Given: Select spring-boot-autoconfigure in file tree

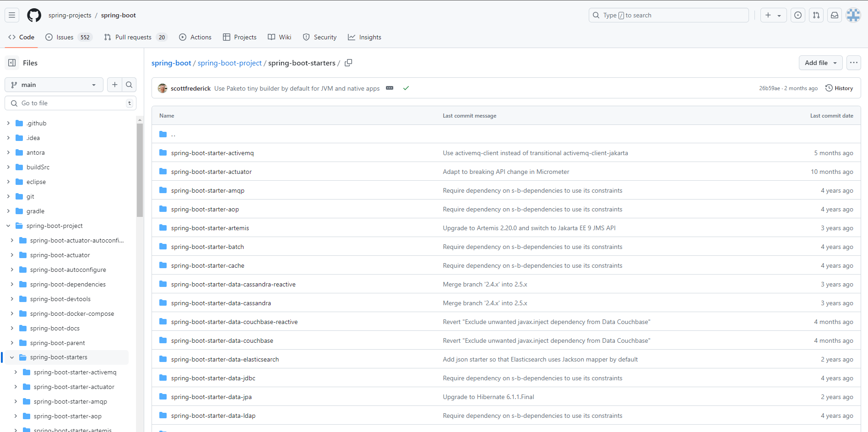Looking at the screenshot, I should click(68, 270).
